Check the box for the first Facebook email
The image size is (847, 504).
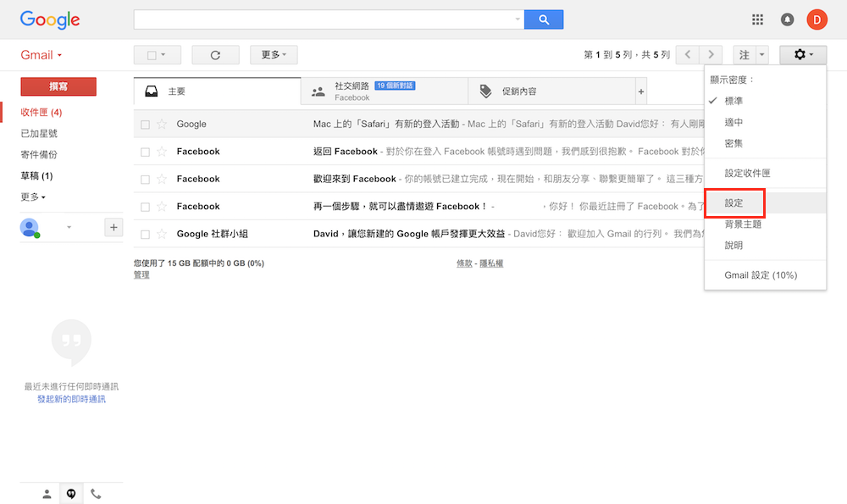coord(145,152)
